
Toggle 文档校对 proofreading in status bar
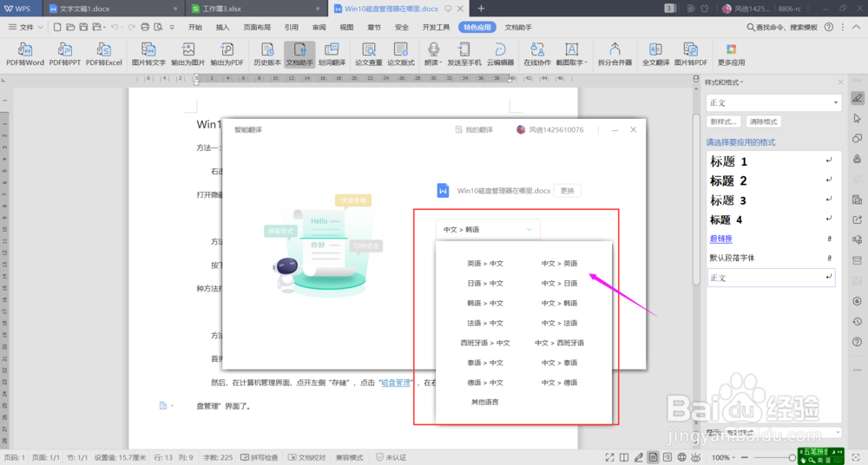click(306, 457)
